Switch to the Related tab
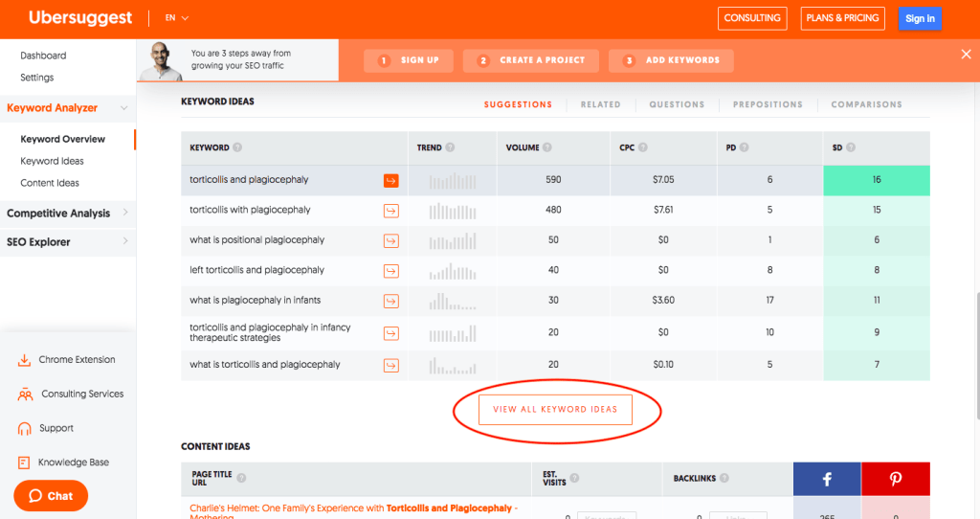Image resolution: width=980 pixels, height=519 pixels. pos(601,104)
